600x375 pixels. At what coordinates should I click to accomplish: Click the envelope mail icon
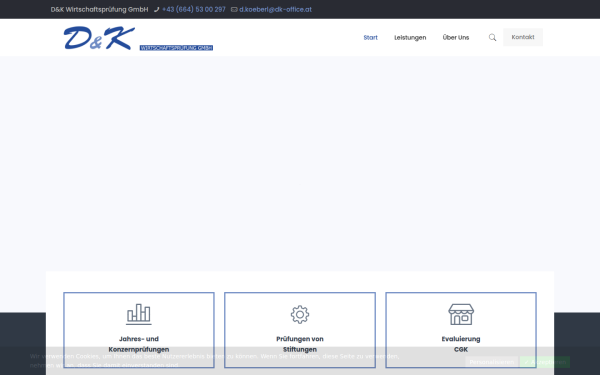point(234,10)
